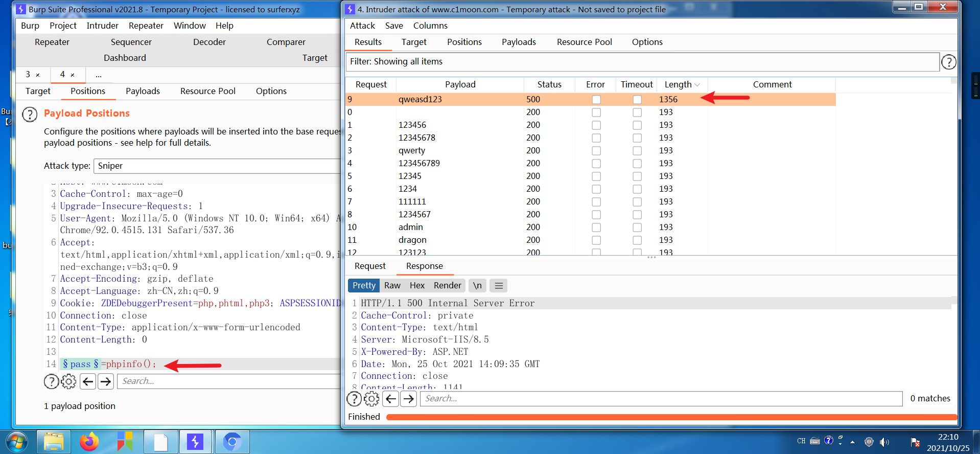Tick Timeout checkbox for payload dragon

tap(637, 240)
